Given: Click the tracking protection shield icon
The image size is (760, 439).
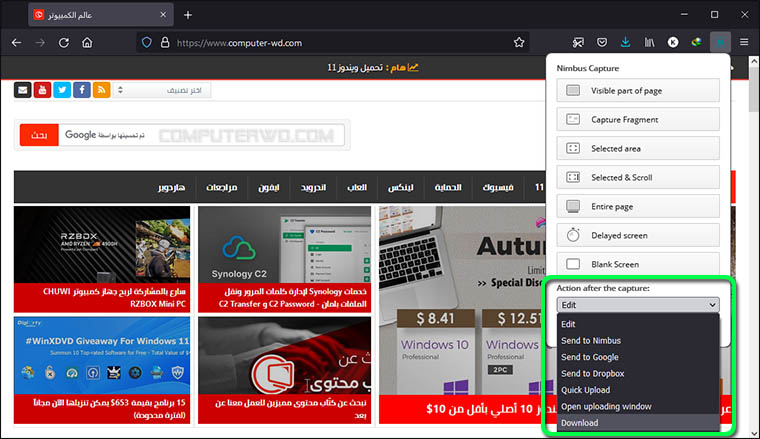Looking at the screenshot, I should (x=146, y=43).
